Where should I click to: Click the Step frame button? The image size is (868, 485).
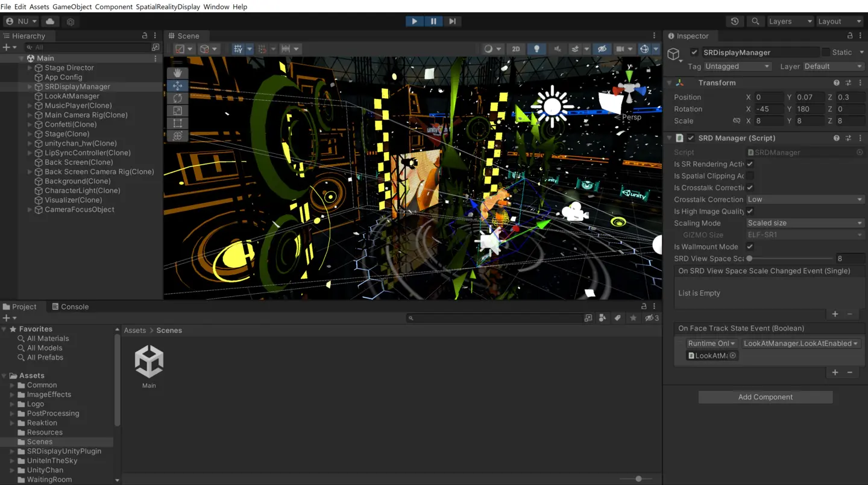click(x=452, y=21)
